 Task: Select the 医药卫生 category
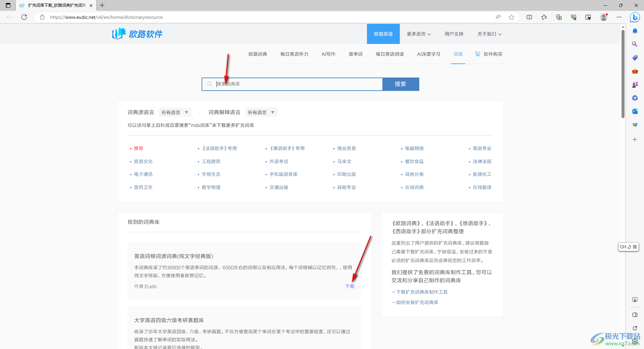click(143, 187)
